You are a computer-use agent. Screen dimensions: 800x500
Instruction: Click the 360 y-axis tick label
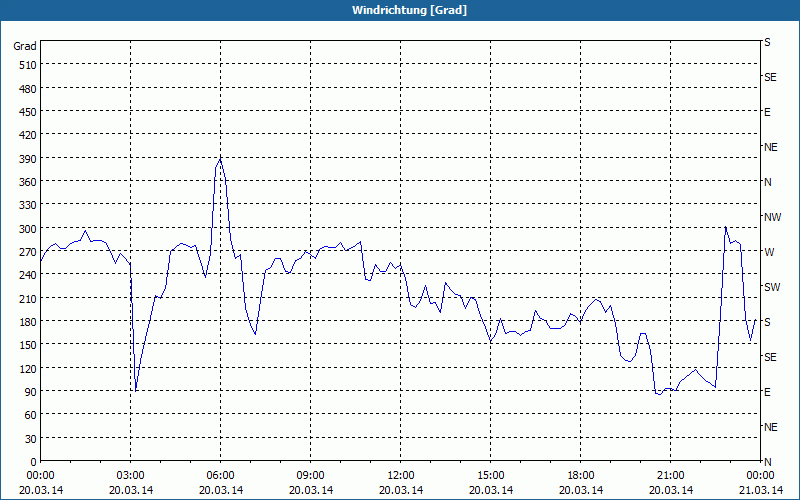28,182
